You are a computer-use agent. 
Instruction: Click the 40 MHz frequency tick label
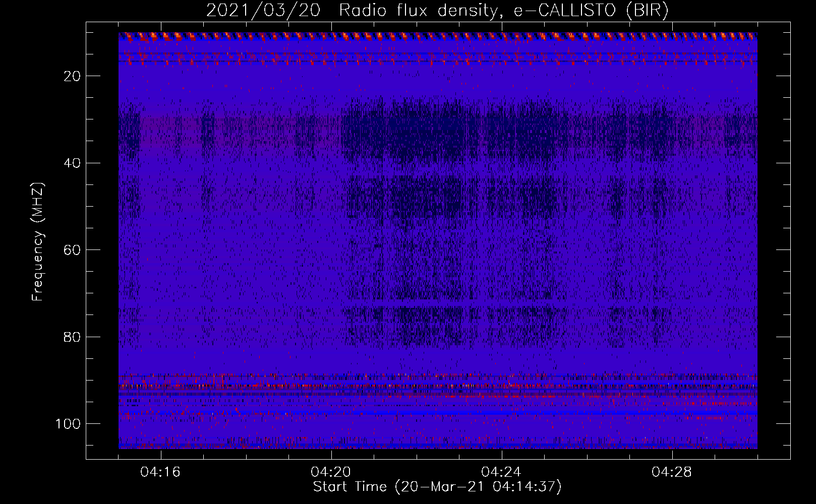(x=72, y=163)
